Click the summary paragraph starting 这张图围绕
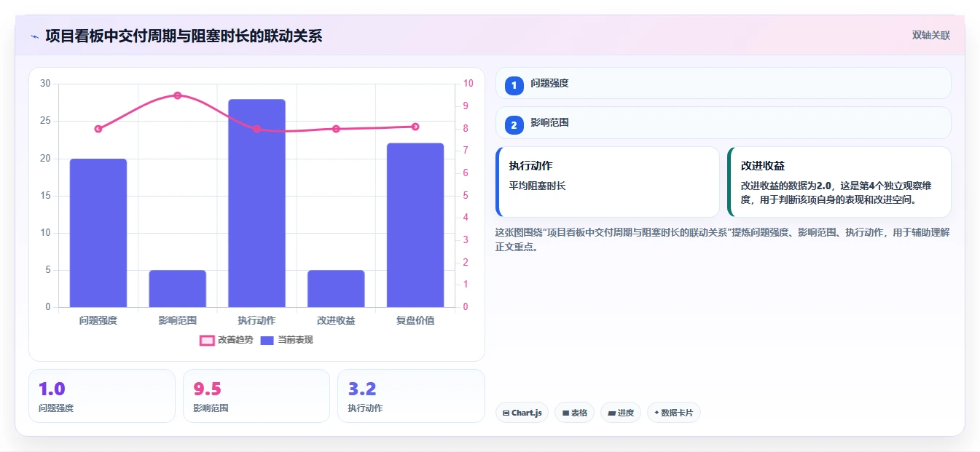 click(722, 239)
